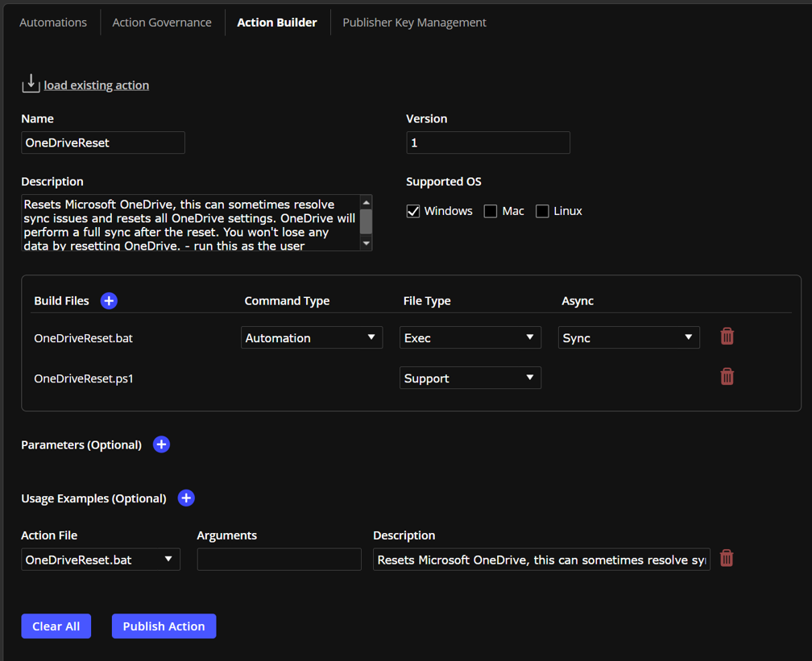812x661 pixels.
Task: Click the Parameters (Optional) label
Action: 81,444
